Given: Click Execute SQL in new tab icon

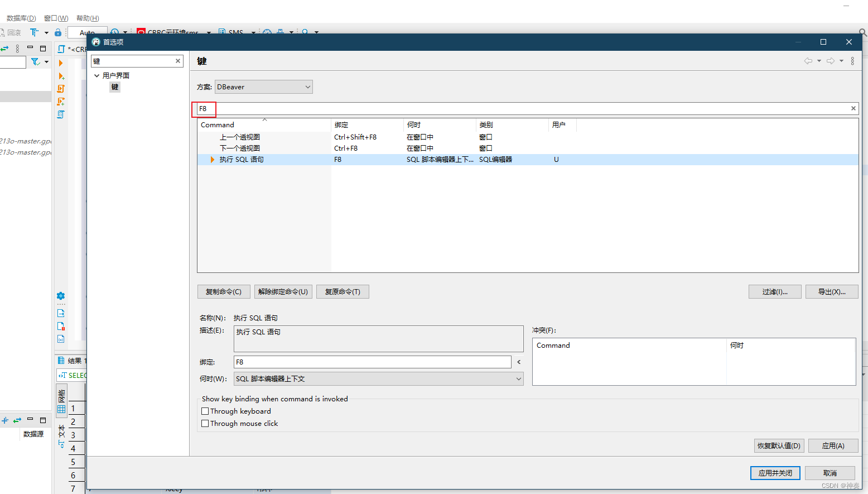Looking at the screenshot, I should pyautogui.click(x=61, y=76).
